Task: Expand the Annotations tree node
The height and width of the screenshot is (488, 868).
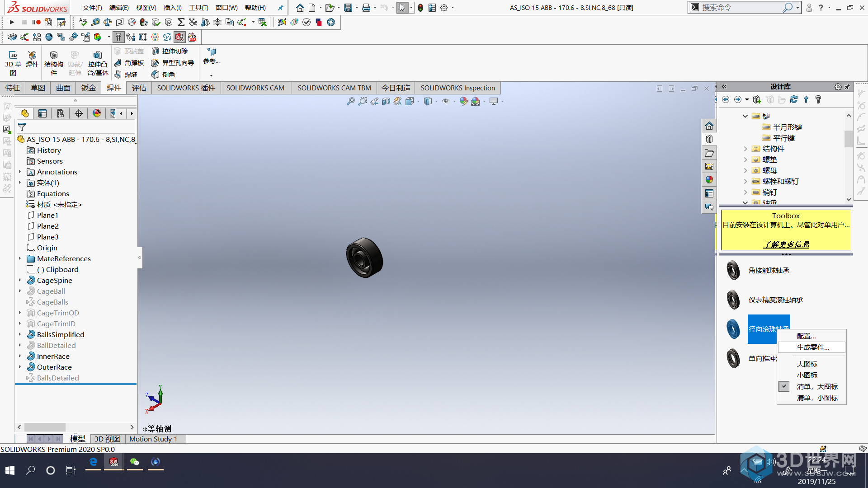Action: tap(20, 172)
